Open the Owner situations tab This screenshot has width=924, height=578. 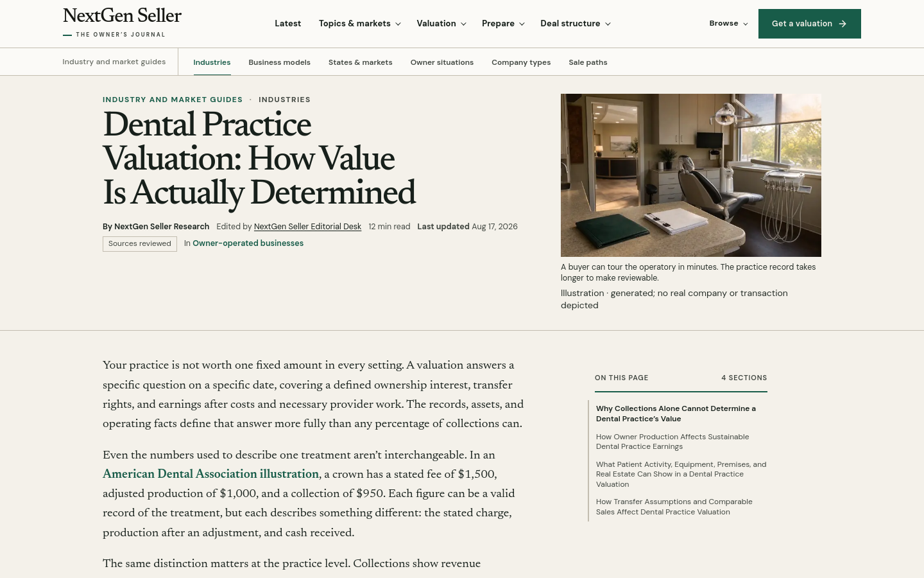(x=442, y=62)
